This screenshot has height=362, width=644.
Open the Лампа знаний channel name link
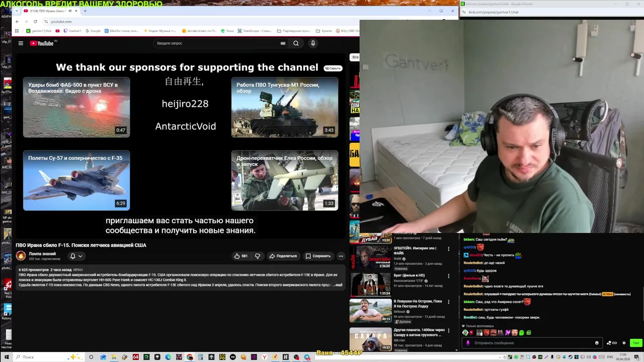[42, 254]
